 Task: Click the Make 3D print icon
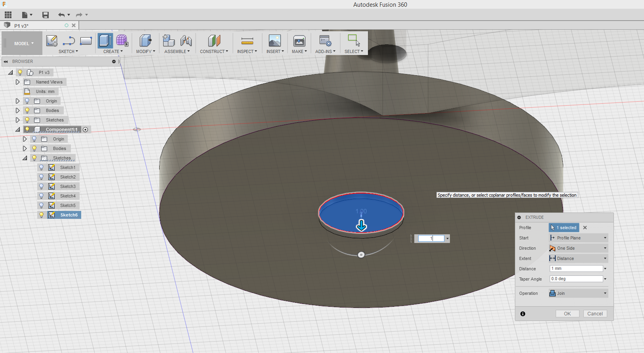(299, 40)
